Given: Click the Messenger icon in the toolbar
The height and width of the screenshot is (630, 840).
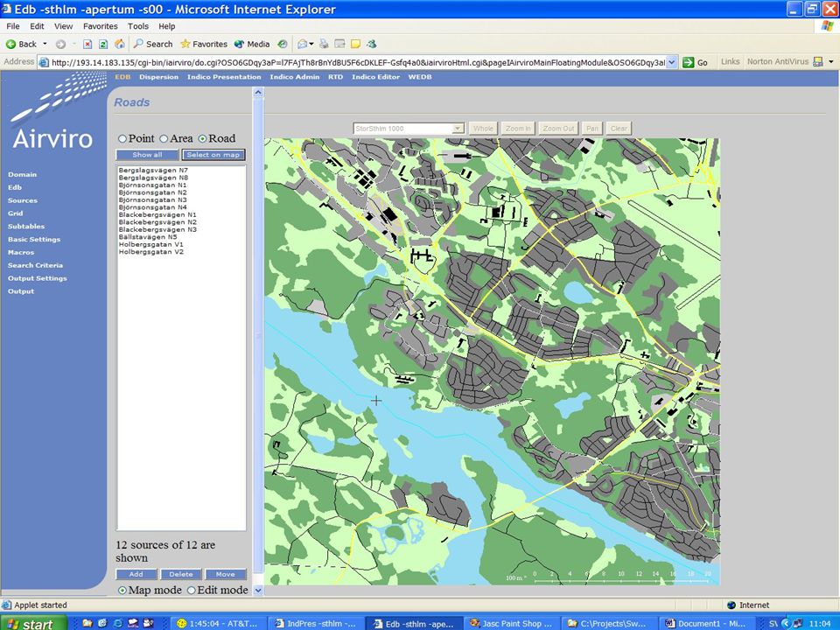Looking at the screenshot, I should click(x=371, y=44).
